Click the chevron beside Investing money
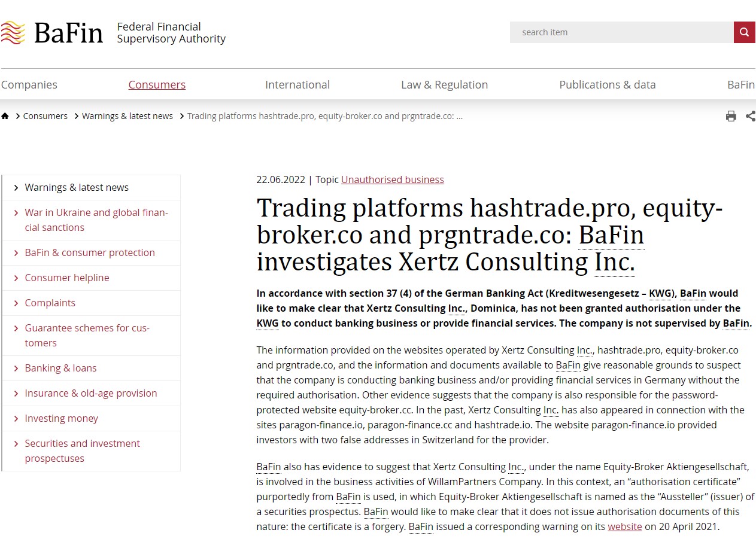 [x=16, y=419]
